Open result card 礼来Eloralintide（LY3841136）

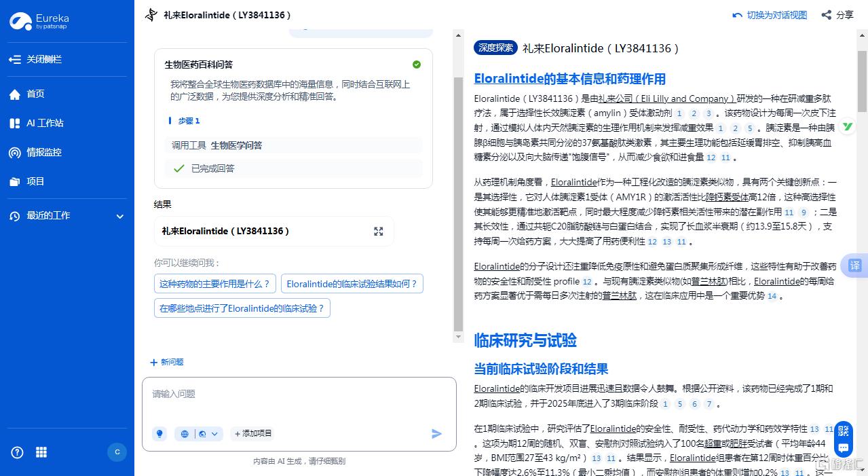coord(273,232)
